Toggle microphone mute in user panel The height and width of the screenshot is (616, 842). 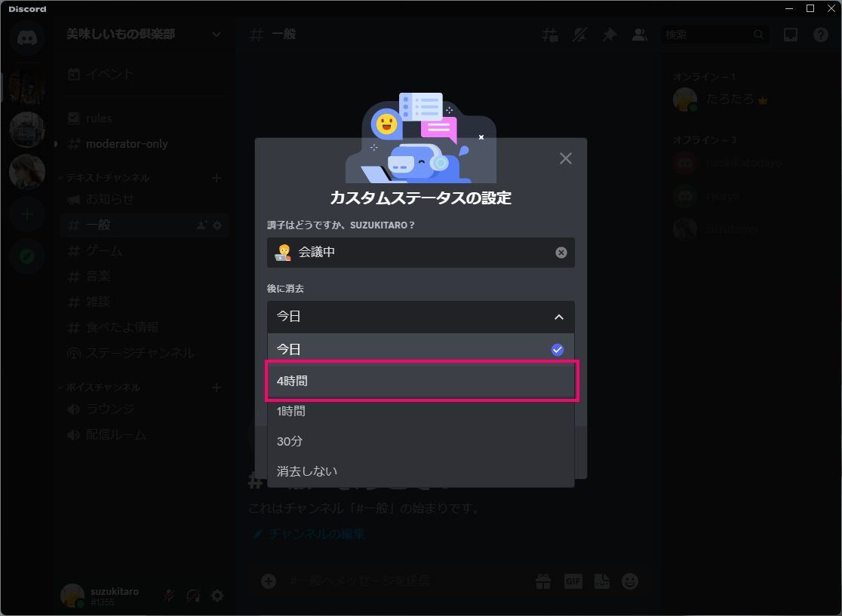(168, 596)
